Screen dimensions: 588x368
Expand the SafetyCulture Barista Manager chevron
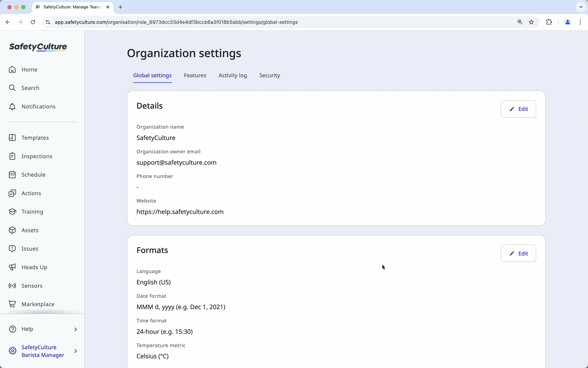tap(76, 351)
